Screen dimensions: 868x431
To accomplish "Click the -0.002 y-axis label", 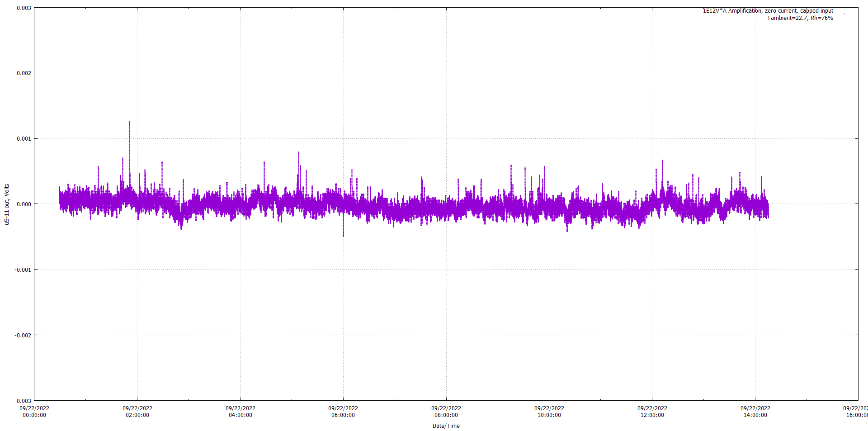I will point(23,335).
